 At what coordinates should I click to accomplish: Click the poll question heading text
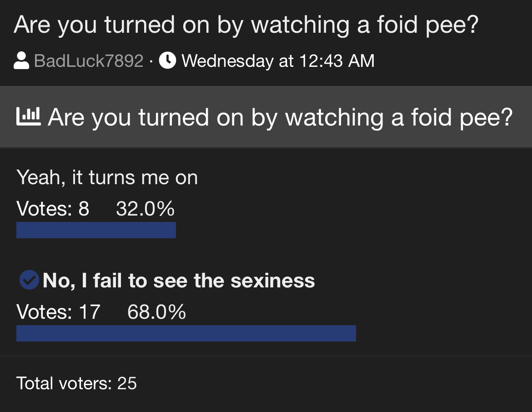coord(280,117)
